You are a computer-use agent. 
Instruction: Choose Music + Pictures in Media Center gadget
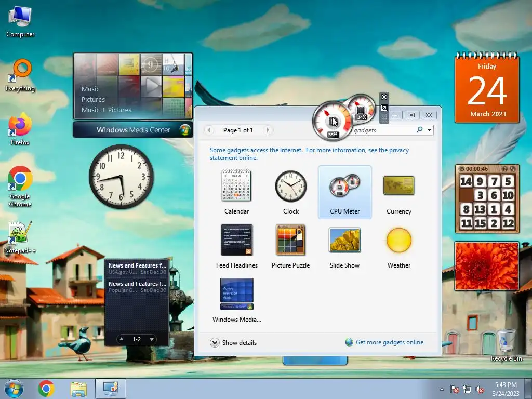tap(106, 110)
